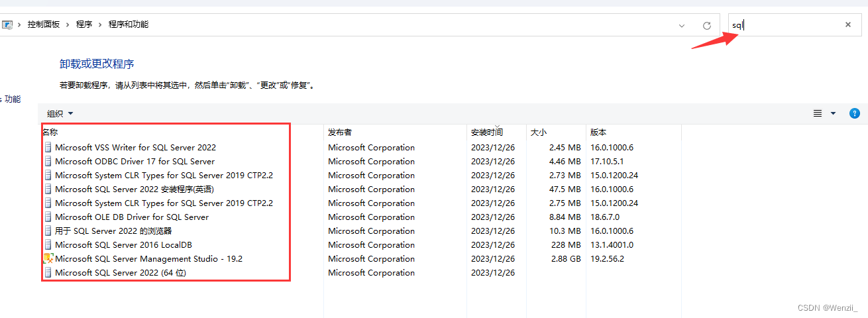Expand the address bar history dropdown
868x318 pixels.
tap(682, 25)
